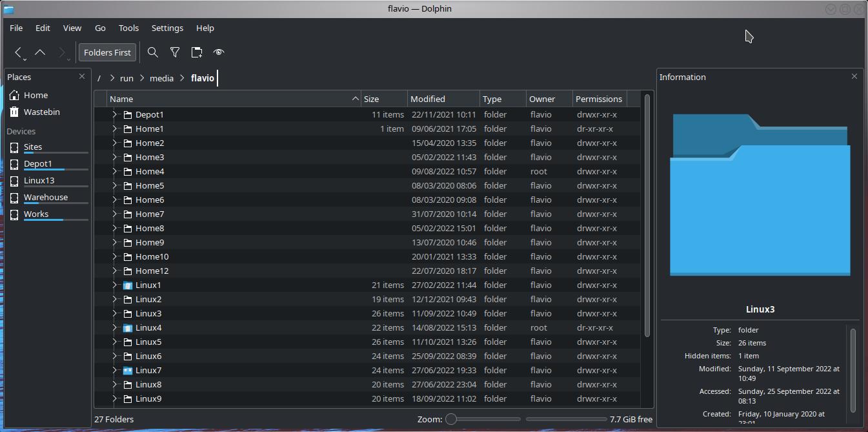Image resolution: width=868 pixels, height=432 pixels.
Task: Expand the Home12 folder tree
Action: (x=114, y=271)
